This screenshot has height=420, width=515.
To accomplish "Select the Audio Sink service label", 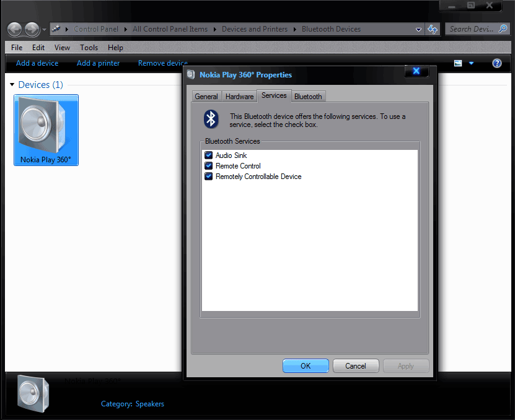I will (231, 155).
